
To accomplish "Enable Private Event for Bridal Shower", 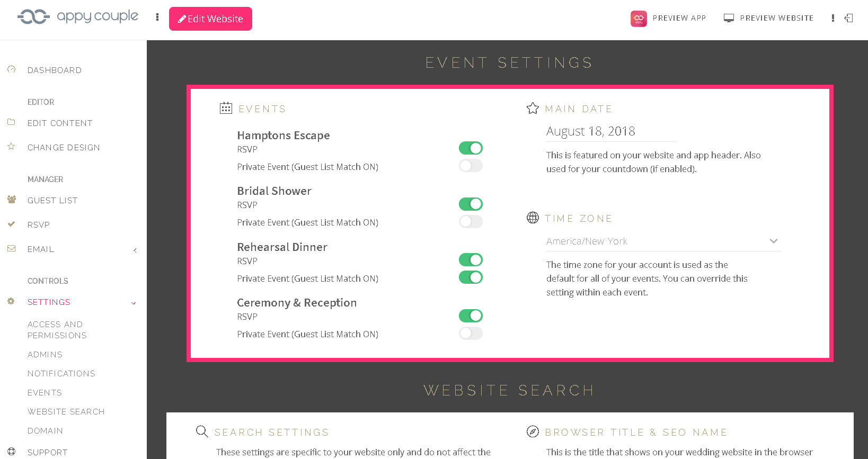I will 471,221.
